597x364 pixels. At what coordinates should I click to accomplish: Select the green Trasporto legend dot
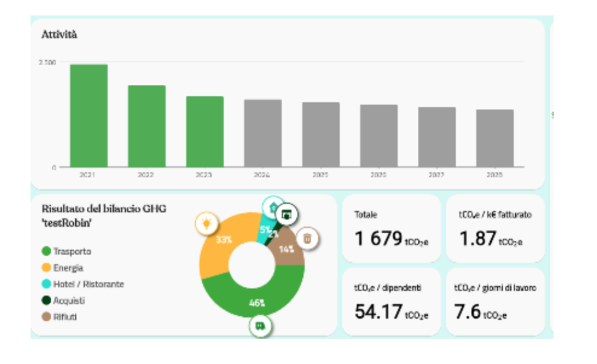click(46, 251)
